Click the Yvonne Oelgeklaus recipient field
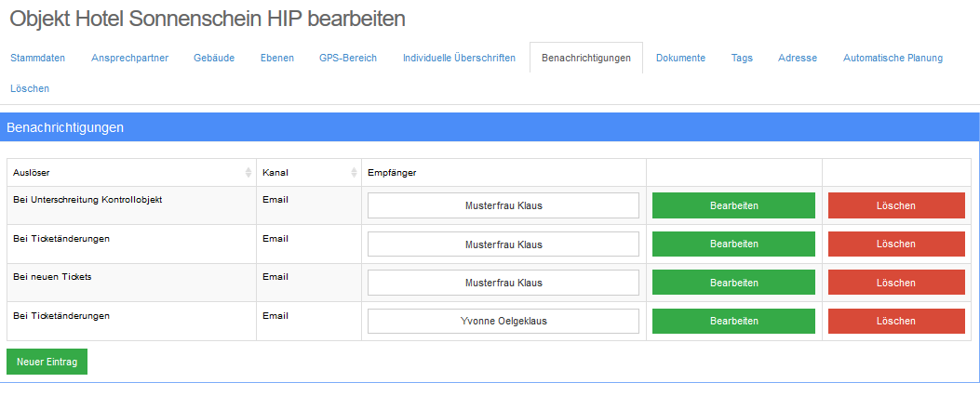Screen dimensions: 980x396 click(503, 321)
